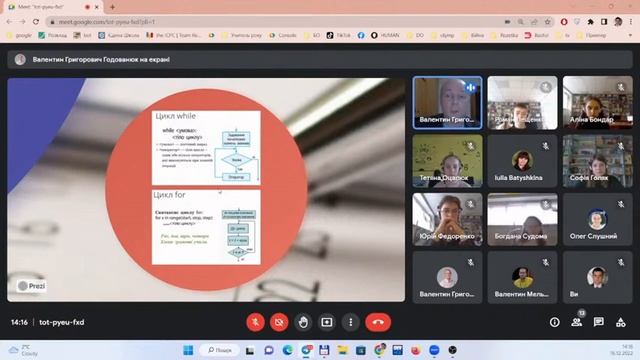Image resolution: width=640 pixels, height=360 pixels.
Task: Open the TikTok bookmark
Action: pyautogui.click(x=338, y=36)
